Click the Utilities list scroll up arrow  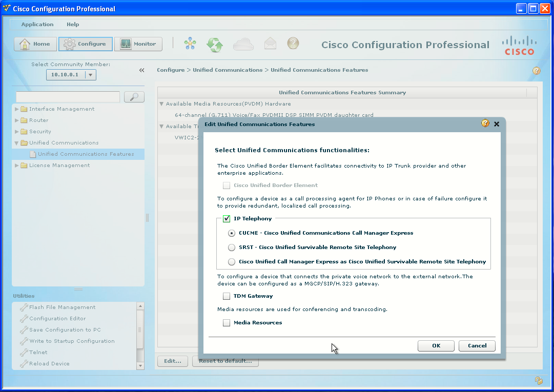click(x=140, y=306)
